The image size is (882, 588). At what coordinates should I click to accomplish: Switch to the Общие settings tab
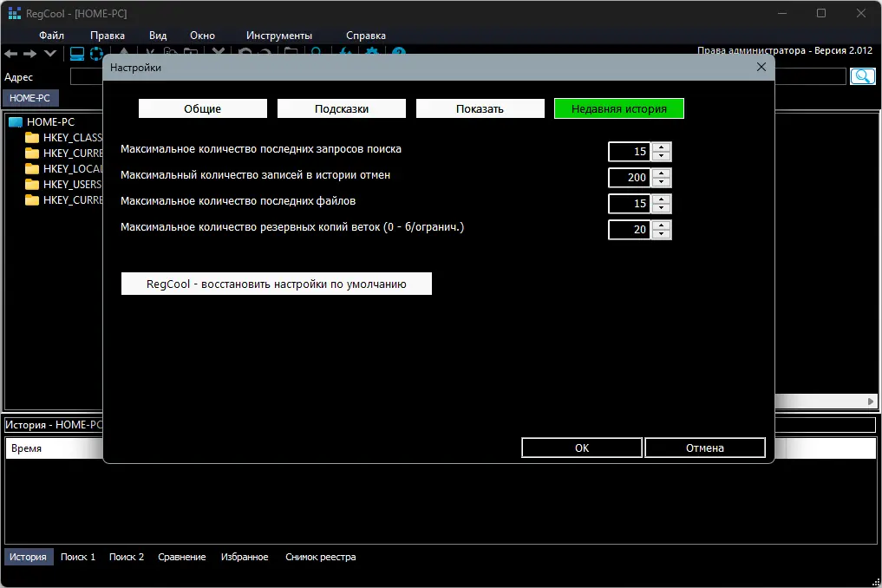click(202, 108)
